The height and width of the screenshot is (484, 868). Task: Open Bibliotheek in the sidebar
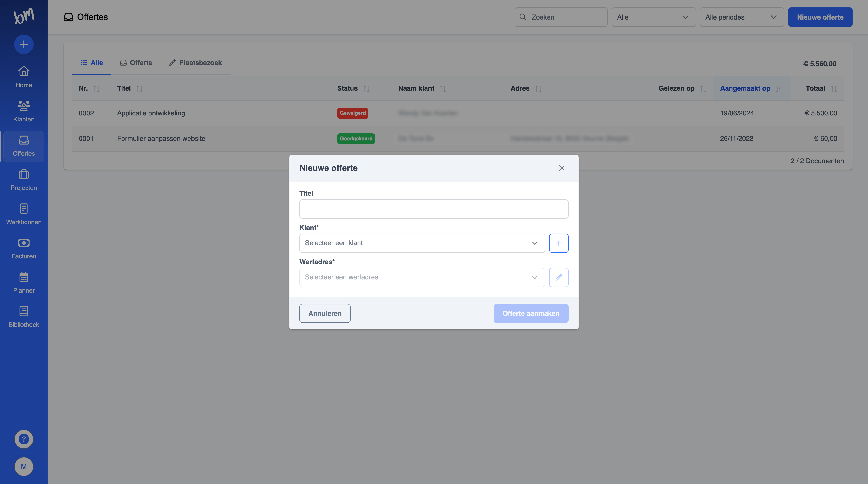pos(24,317)
